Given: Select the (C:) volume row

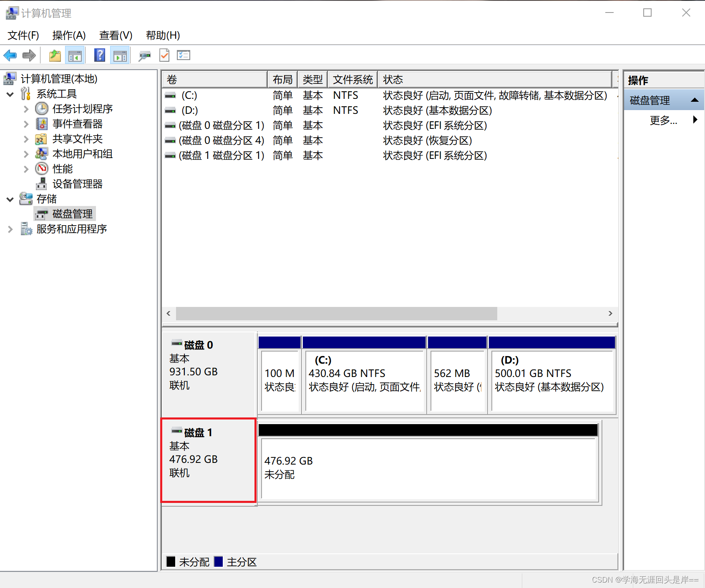Looking at the screenshot, I should [x=390, y=95].
